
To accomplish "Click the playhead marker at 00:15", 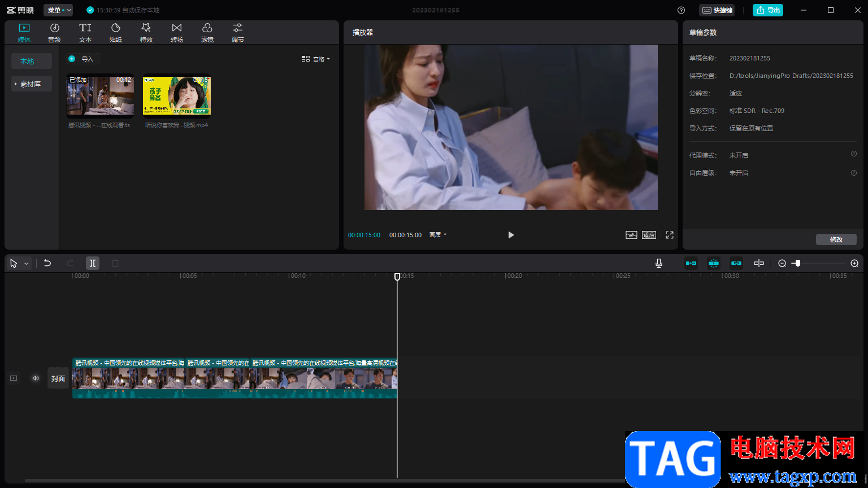I will tap(397, 276).
